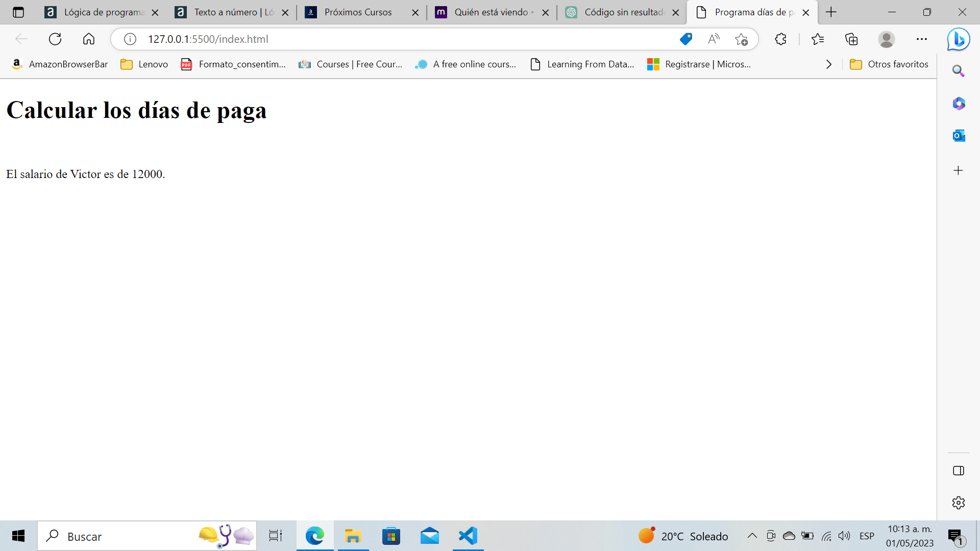Open sidebar settings gear icon
The image size is (980, 551).
pos(959,503)
